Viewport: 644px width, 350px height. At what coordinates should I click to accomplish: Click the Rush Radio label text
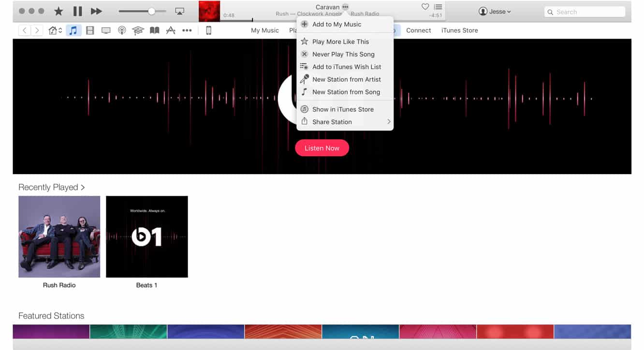point(59,285)
